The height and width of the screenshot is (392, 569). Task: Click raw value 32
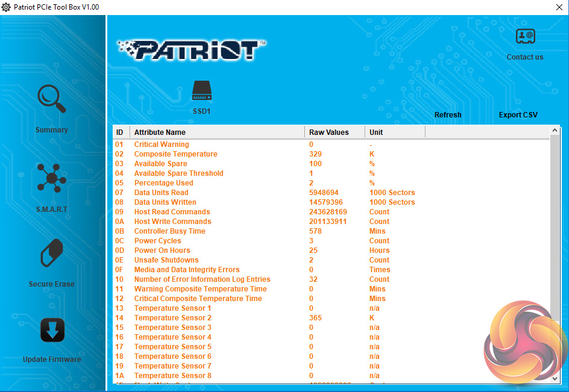tap(313, 279)
